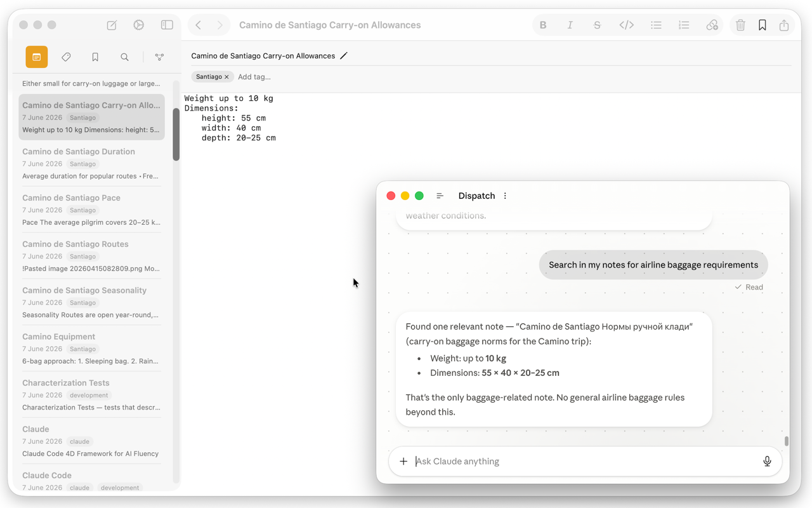Image resolution: width=812 pixels, height=508 pixels.
Task: Insert inline code formatting
Action: coord(626,25)
